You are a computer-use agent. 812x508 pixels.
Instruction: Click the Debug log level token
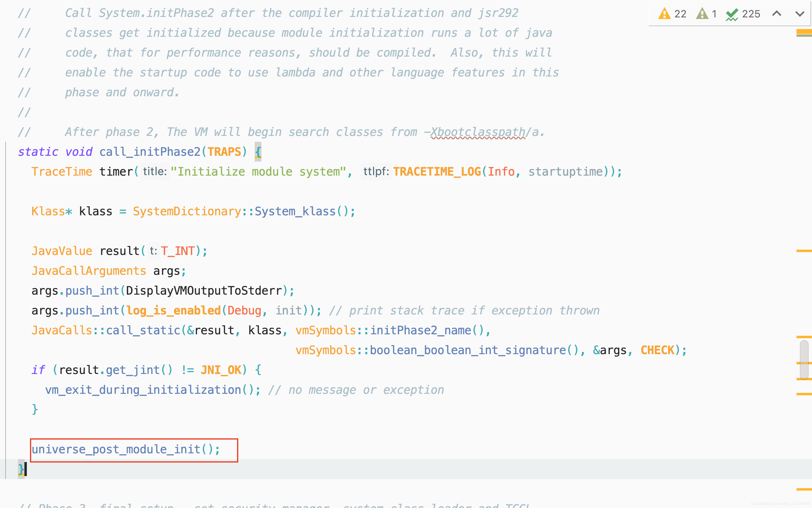tap(244, 310)
